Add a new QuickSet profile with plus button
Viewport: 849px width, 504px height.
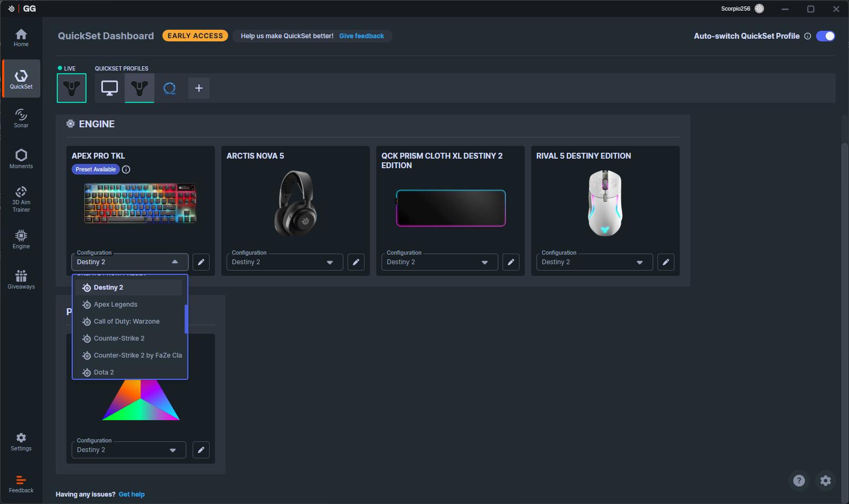[x=199, y=88]
